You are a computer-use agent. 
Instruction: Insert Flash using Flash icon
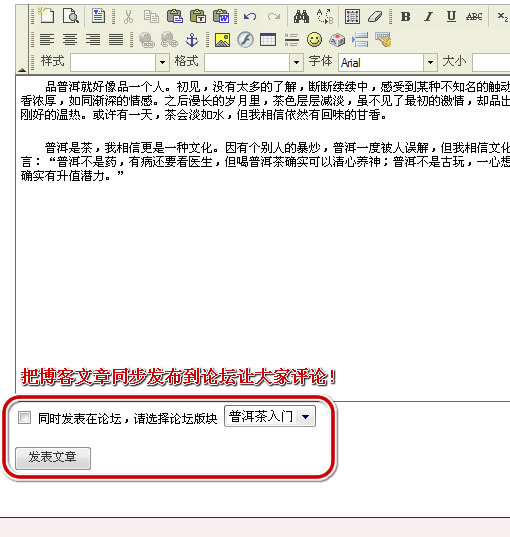point(245,40)
